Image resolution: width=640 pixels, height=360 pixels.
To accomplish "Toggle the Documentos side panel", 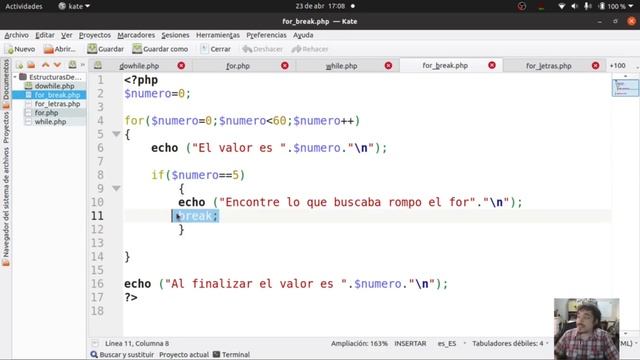I will pos(6,84).
